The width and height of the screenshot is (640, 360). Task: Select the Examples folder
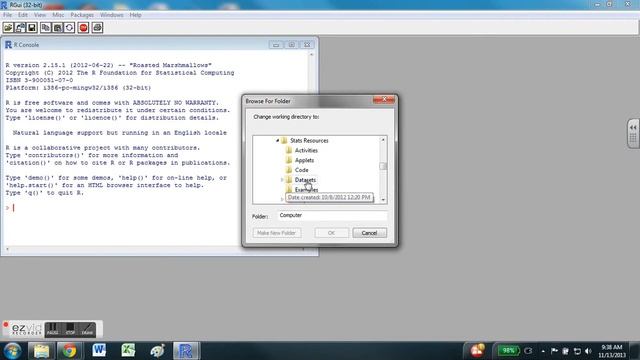coord(306,190)
